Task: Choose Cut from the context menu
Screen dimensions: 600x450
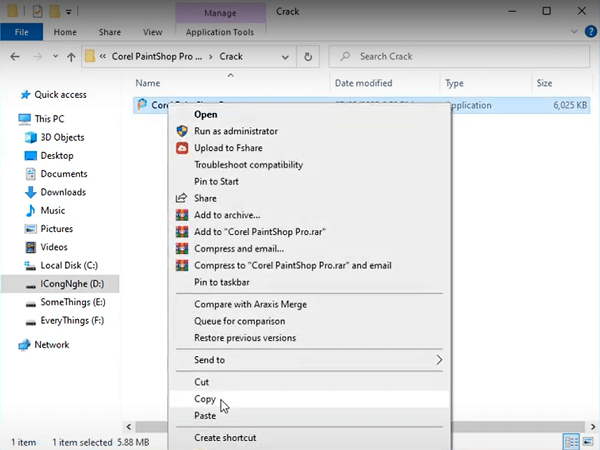Action: (201, 382)
